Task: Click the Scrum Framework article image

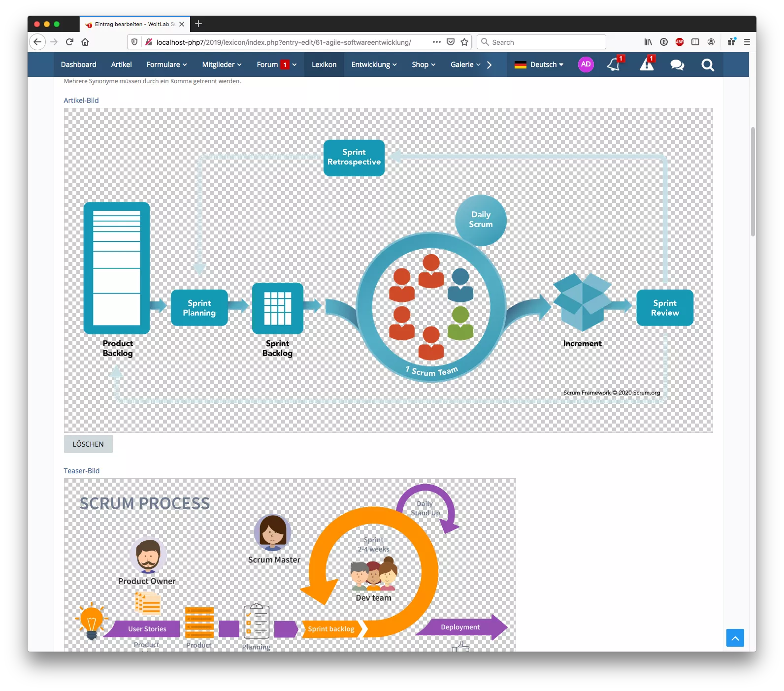Action: (x=388, y=270)
